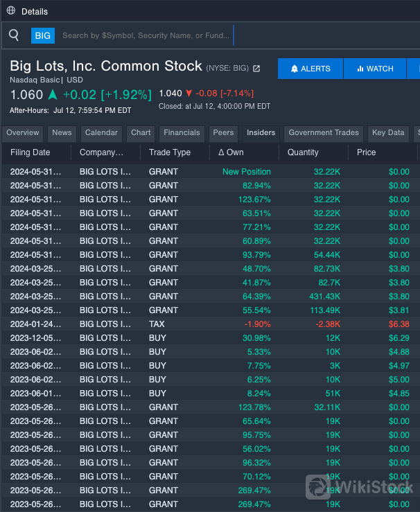Click the globe icon beside Details
The width and height of the screenshot is (420, 512).
point(10,11)
